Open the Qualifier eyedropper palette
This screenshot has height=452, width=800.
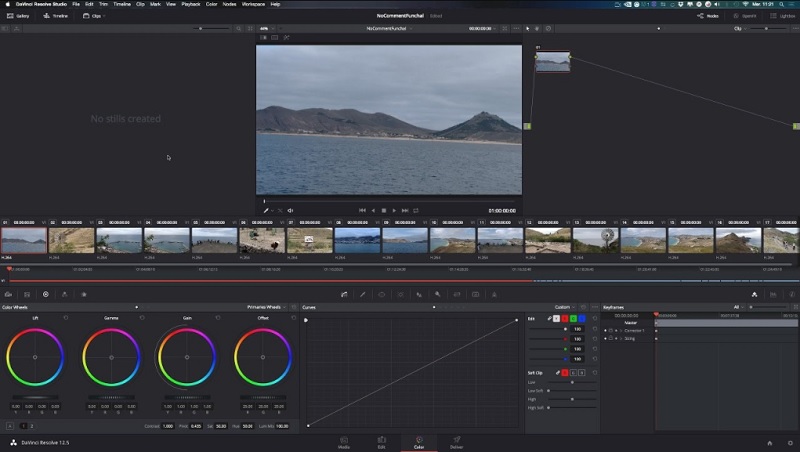pos(363,294)
